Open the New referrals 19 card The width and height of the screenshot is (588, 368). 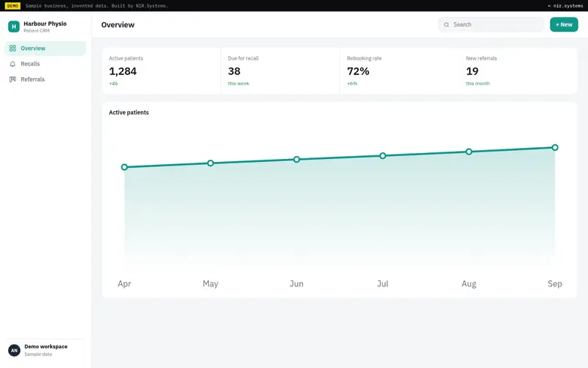point(518,71)
